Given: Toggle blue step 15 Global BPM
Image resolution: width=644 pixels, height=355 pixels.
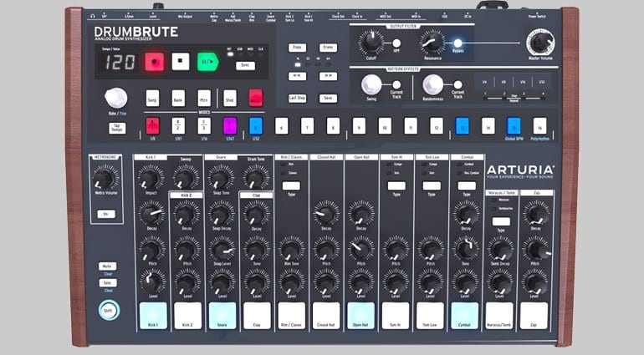Looking at the screenshot, I should pyautogui.click(x=514, y=126).
